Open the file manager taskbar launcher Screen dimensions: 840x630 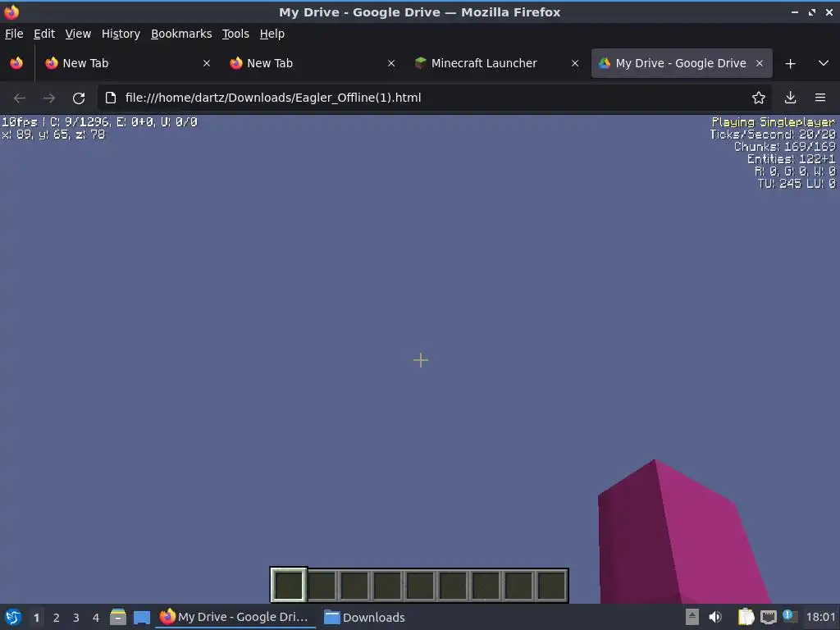click(118, 617)
